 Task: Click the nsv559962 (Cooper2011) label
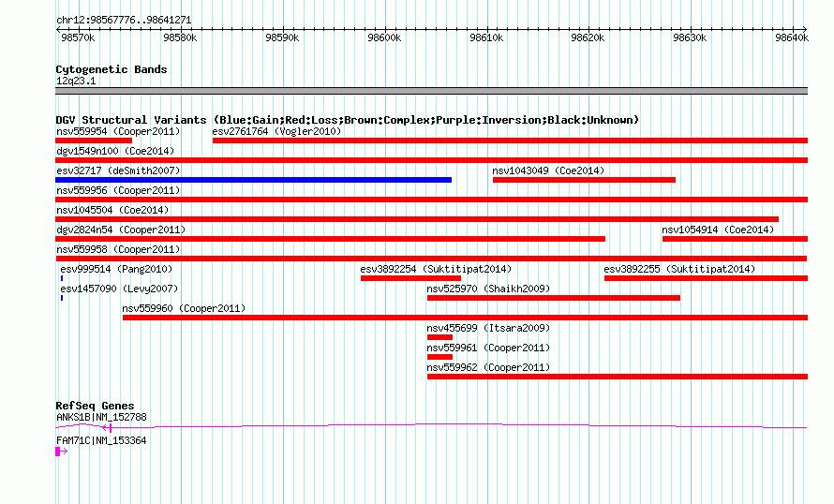point(488,367)
